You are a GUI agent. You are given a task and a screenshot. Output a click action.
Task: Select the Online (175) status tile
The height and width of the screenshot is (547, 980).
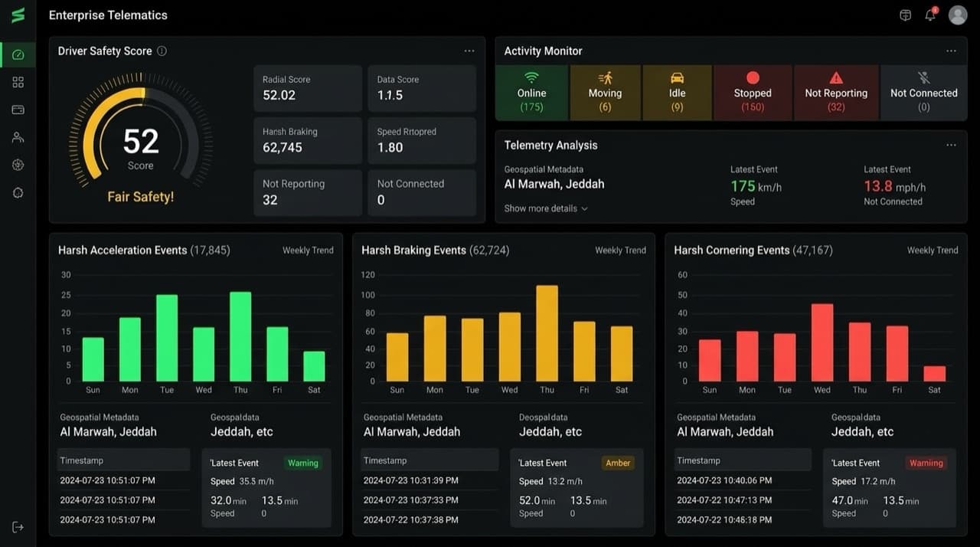[x=531, y=93]
